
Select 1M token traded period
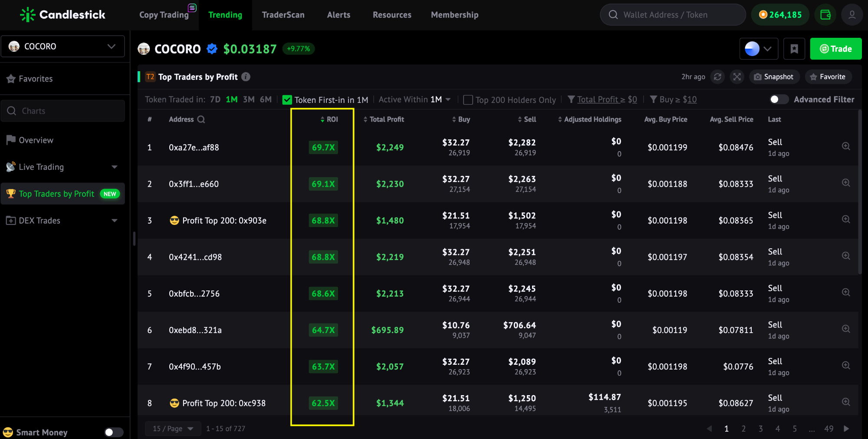[x=232, y=99]
